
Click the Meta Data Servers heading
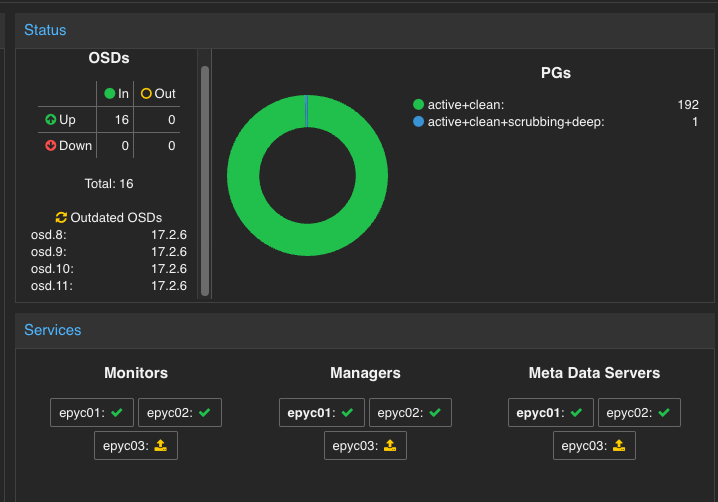tap(594, 373)
